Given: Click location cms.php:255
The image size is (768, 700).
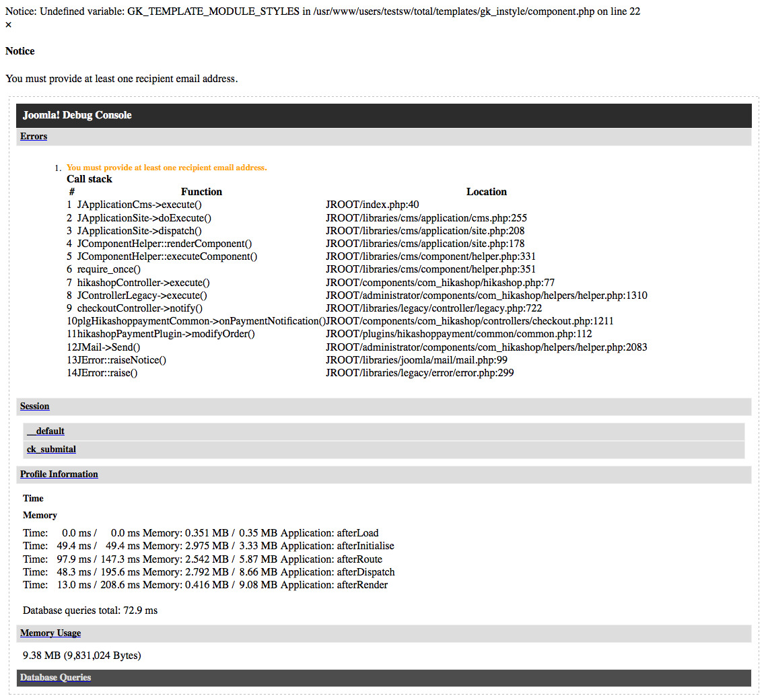Looking at the screenshot, I should point(426,218).
